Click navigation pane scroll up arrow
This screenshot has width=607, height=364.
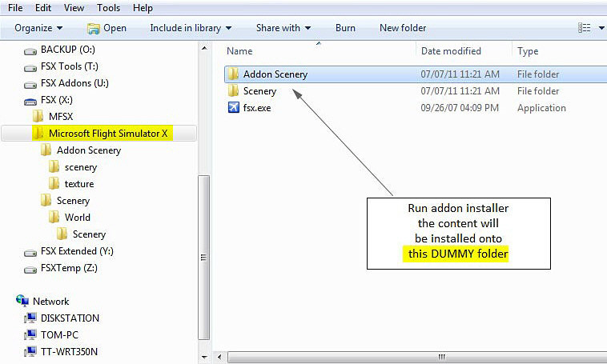(204, 48)
